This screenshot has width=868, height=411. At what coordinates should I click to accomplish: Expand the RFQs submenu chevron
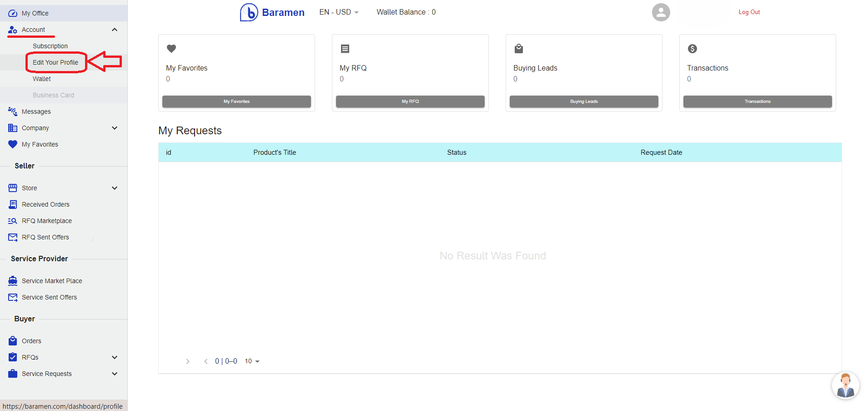pos(115,357)
